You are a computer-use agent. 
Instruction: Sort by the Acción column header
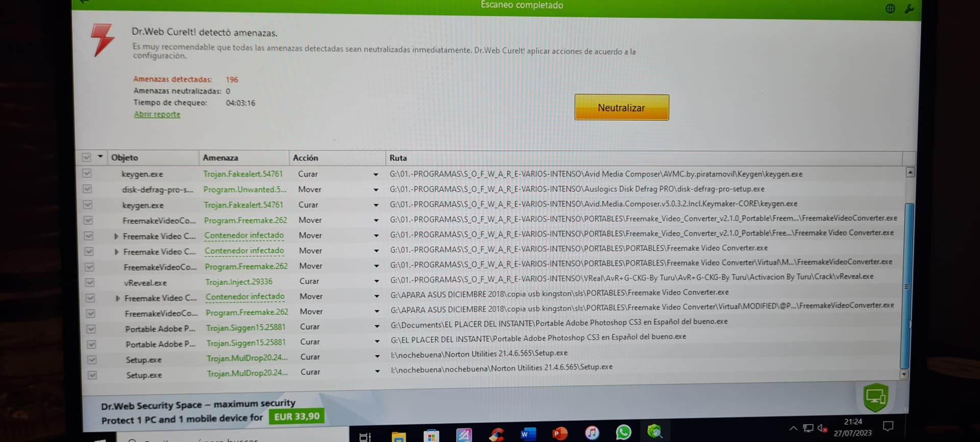click(337, 158)
